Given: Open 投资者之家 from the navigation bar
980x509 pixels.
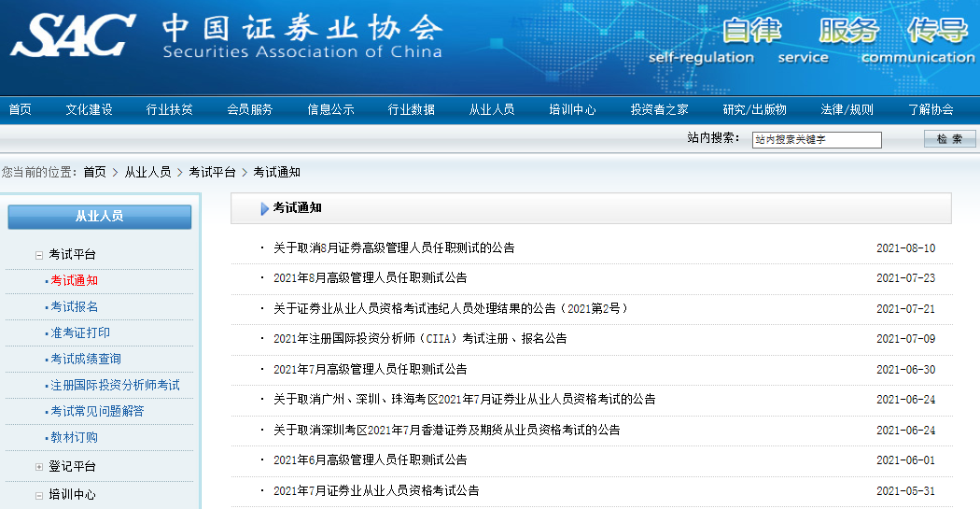Looking at the screenshot, I should [659, 109].
